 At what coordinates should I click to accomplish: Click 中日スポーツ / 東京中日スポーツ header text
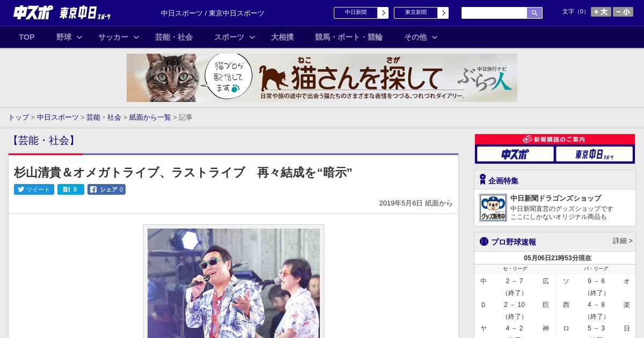point(213,13)
